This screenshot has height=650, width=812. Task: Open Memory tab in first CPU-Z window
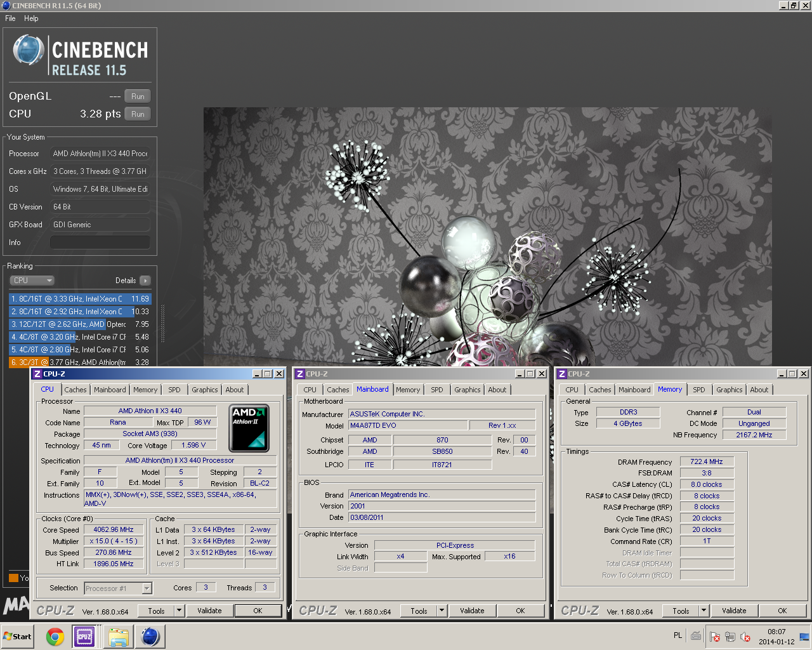click(145, 390)
